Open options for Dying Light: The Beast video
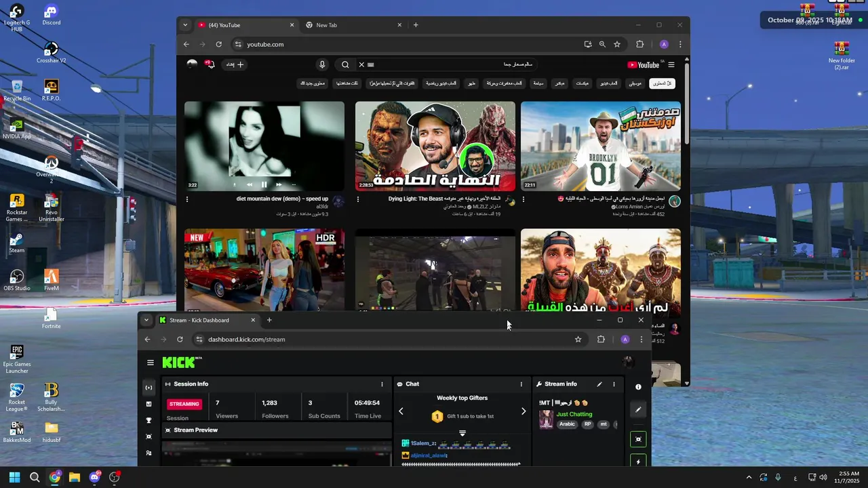This screenshot has height=488, width=868. tap(358, 199)
